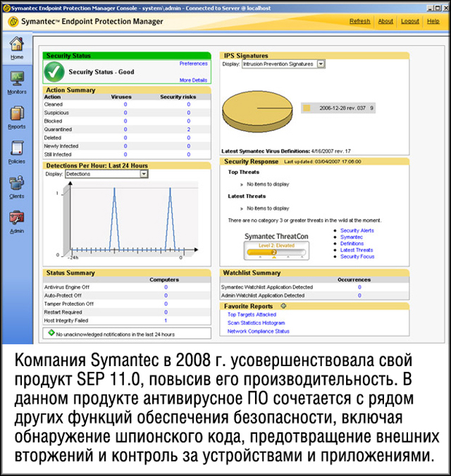Click Antivirus Engine Off computers count
The width and height of the screenshot is (451, 476).
point(166,287)
